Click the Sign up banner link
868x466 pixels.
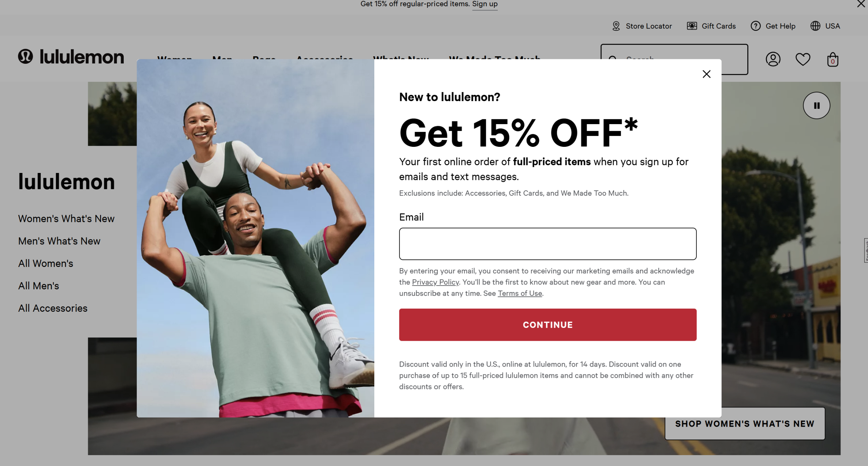pos(485,4)
